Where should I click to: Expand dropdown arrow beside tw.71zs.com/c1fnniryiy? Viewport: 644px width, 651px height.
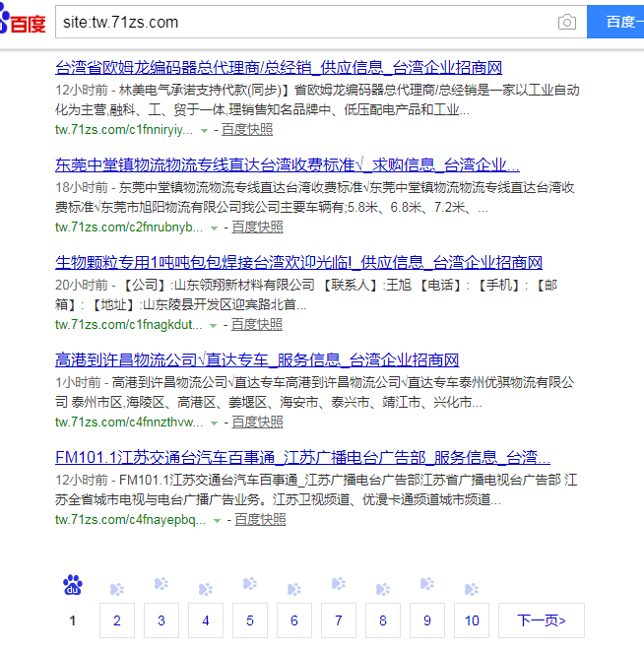[x=204, y=130]
